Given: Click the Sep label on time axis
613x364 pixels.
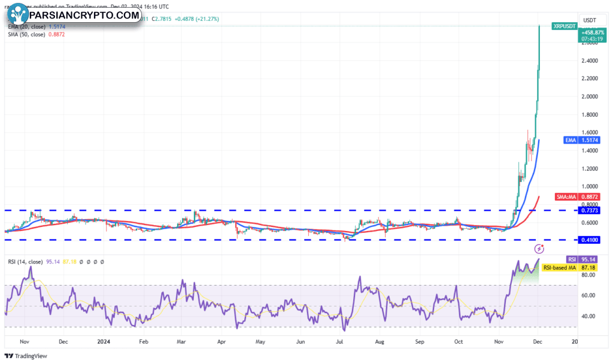Looking at the screenshot, I should pyautogui.click(x=420, y=342).
